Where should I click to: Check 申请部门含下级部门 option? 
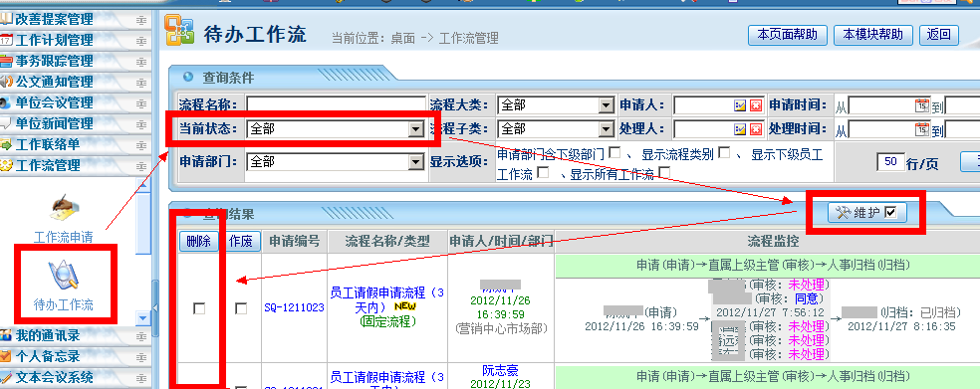tap(614, 152)
